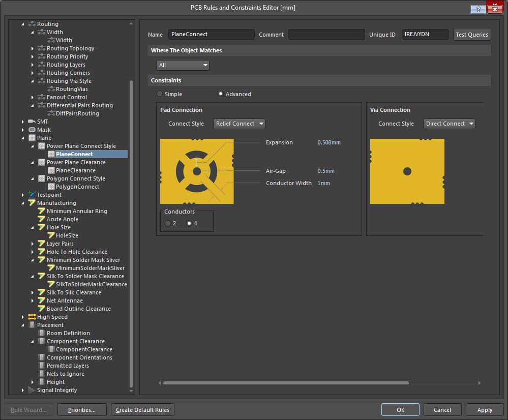The image size is (508, 420).
Task: Choose 2 conductors radio option
Action: point(168,223)
